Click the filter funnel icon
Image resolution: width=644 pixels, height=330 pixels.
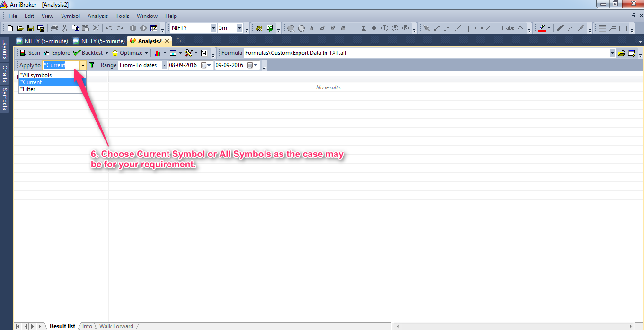coord(92,65)
